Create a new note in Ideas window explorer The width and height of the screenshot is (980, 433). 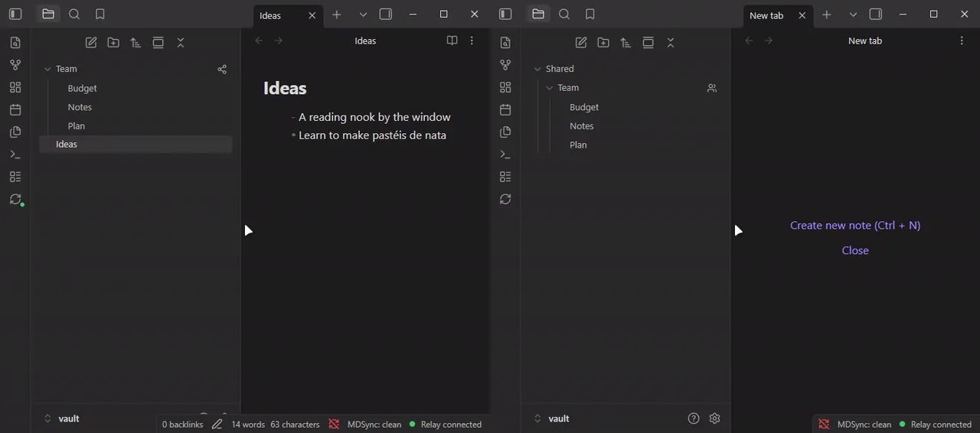pyautogui.click(x=91, y=43)
